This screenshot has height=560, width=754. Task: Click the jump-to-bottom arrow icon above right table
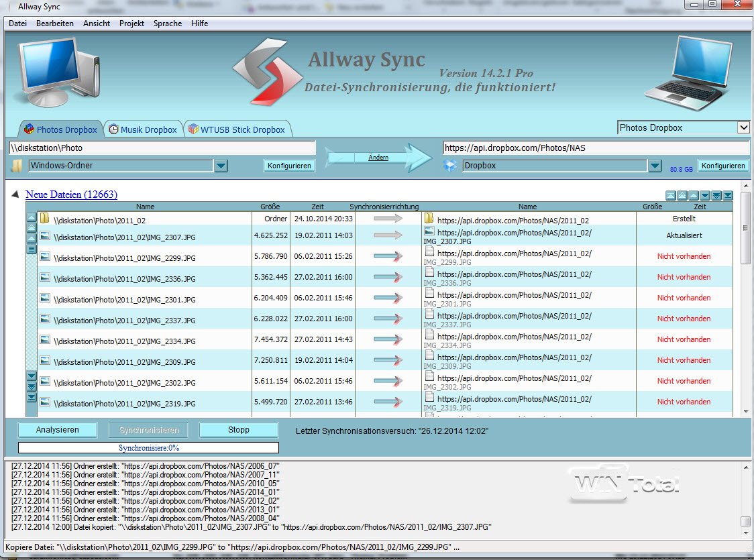[x=728, y=196]
